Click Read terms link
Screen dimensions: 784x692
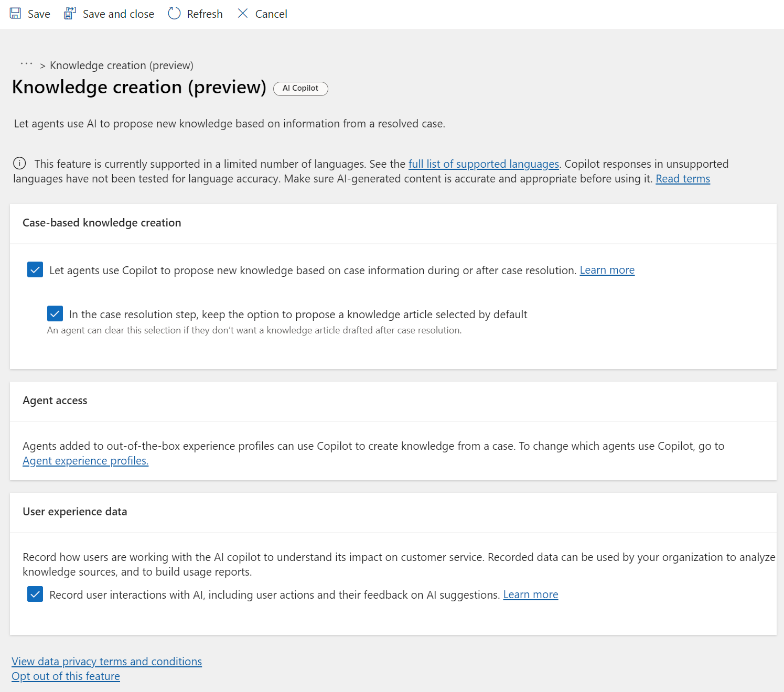682,178
